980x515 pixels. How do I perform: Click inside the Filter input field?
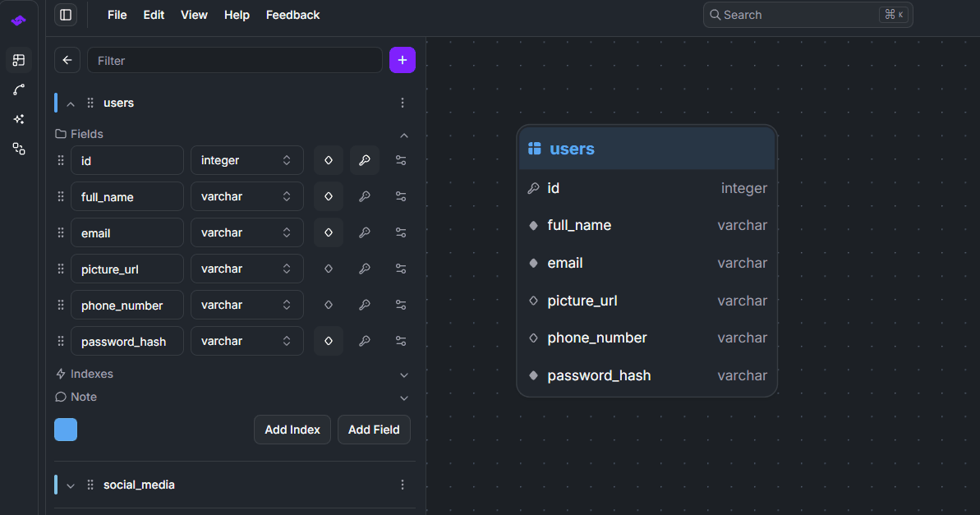(234, 60)
